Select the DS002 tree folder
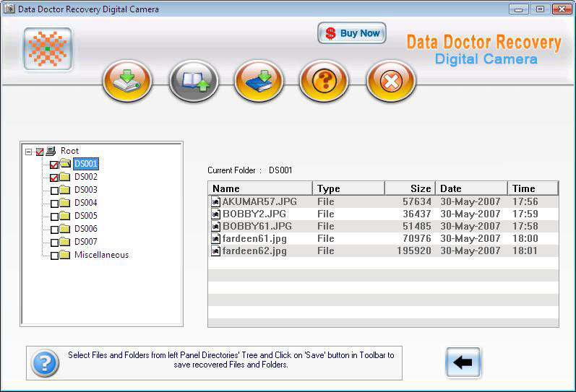 pyautogui.click(x=86, y=177)
